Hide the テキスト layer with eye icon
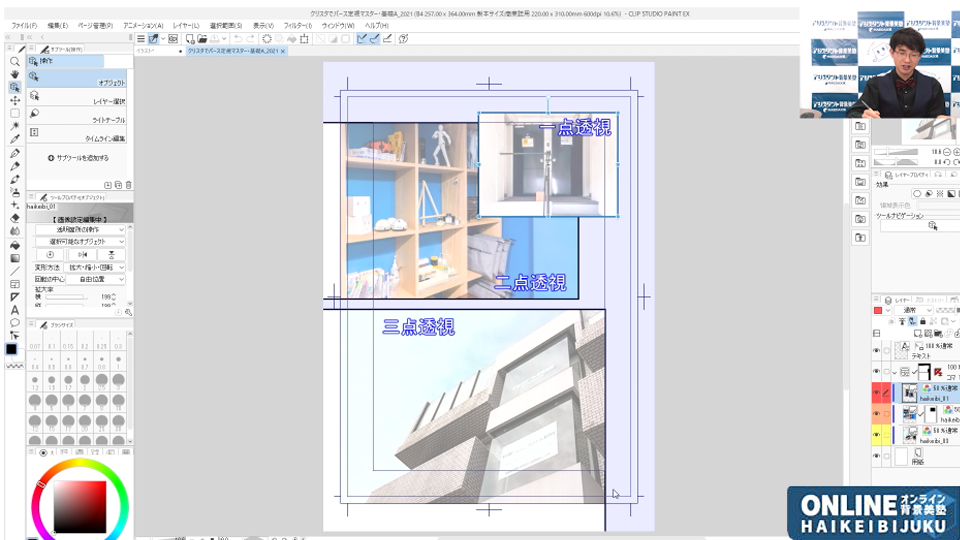 [877, 350]
